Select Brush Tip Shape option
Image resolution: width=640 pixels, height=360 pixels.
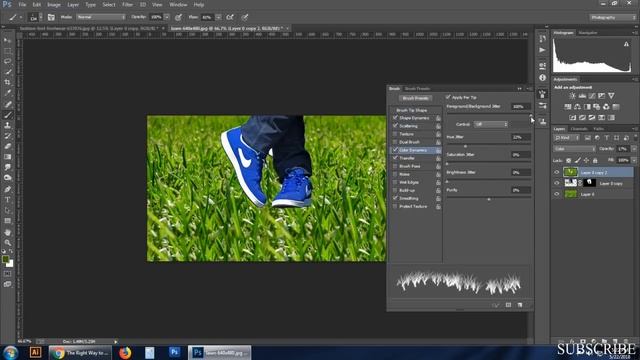tap(411, 110)
